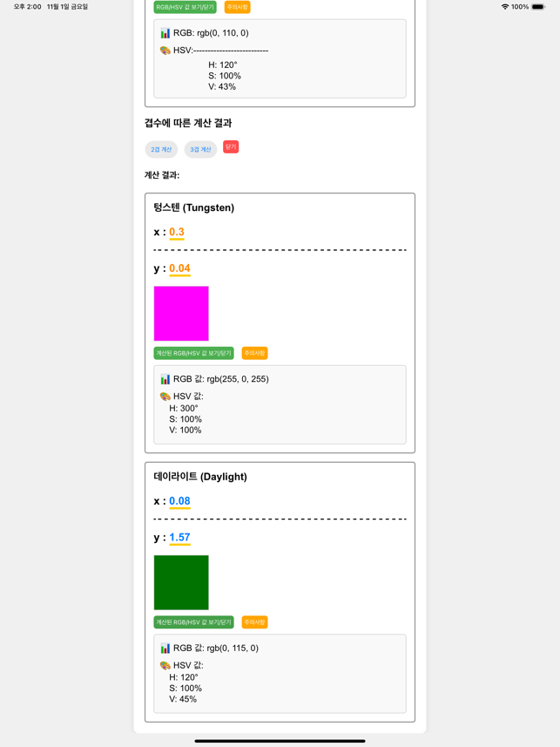This screenshot has height=747, width=560.
Task: Click bar chart icon beside rgb(255, 0, 255)
Action: [165, 379]
